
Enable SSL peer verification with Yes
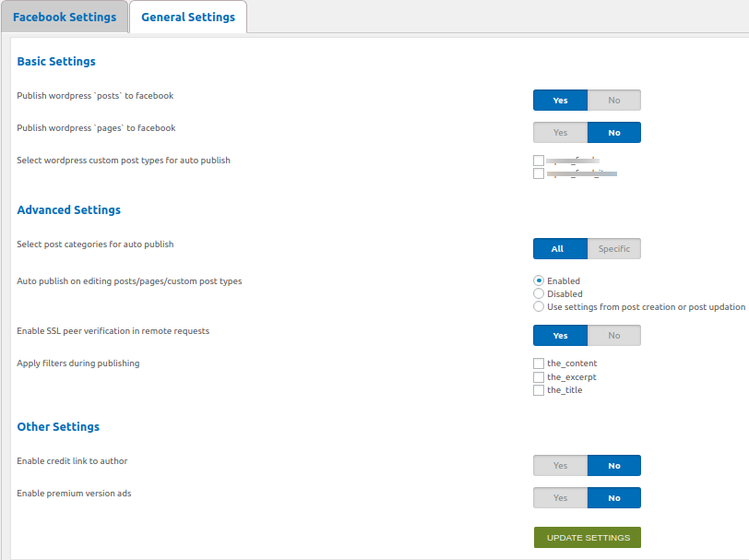click(560, 336)
